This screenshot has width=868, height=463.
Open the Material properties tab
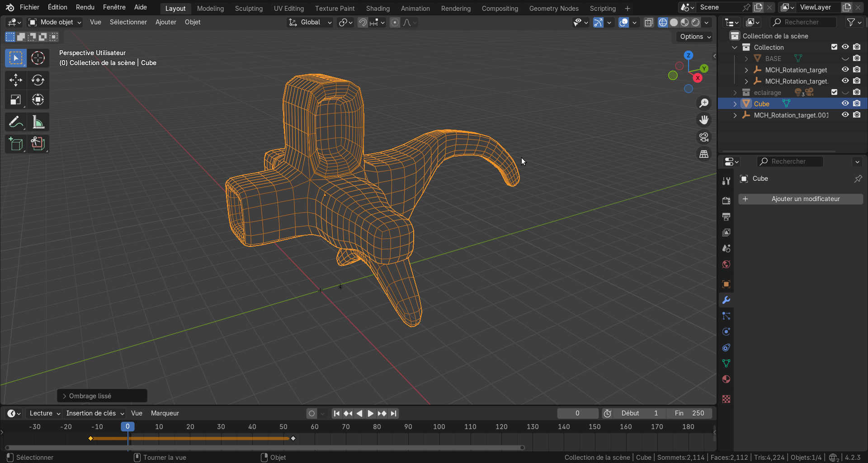(x=726, y=379)
